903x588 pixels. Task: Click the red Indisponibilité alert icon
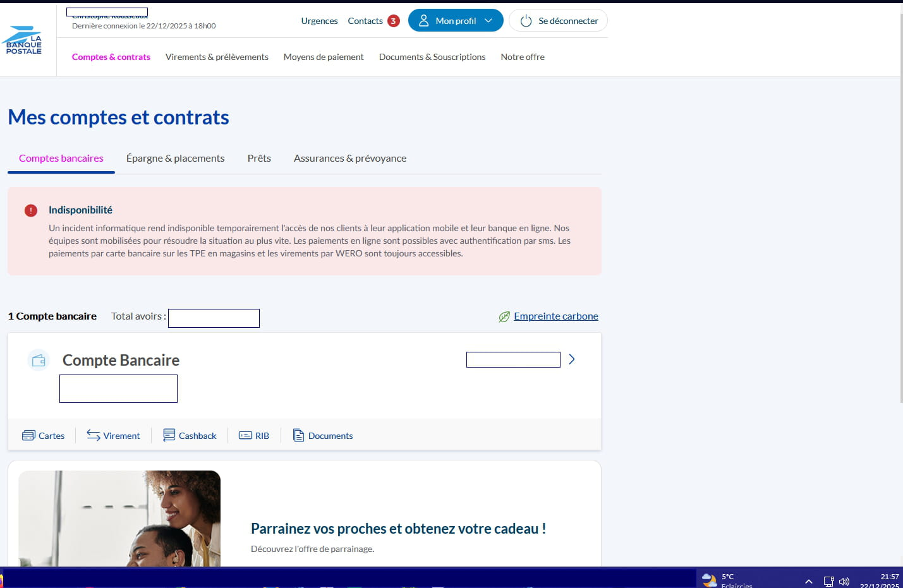click(31, 210)
